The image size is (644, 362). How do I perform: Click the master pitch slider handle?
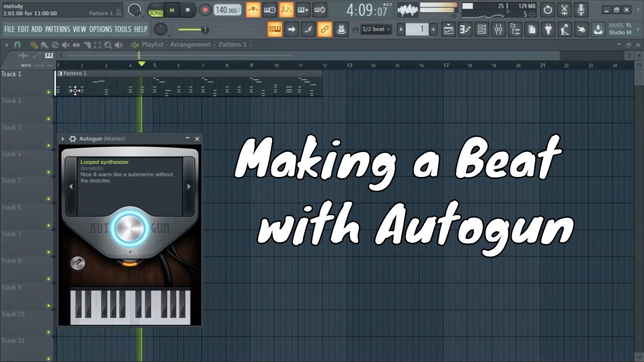[x=205, y=30]
